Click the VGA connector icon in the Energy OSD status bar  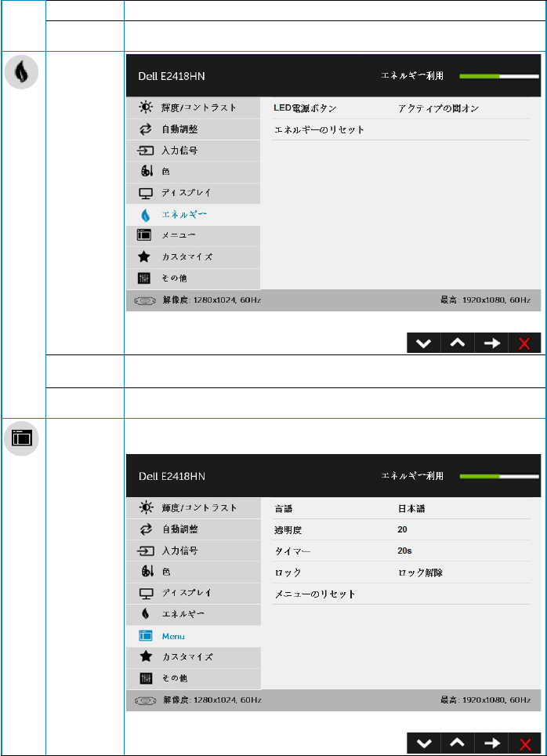pos(145,300)
